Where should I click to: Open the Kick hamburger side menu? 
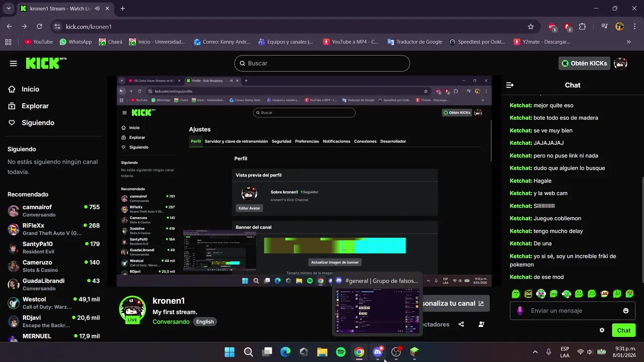(14, 63)
